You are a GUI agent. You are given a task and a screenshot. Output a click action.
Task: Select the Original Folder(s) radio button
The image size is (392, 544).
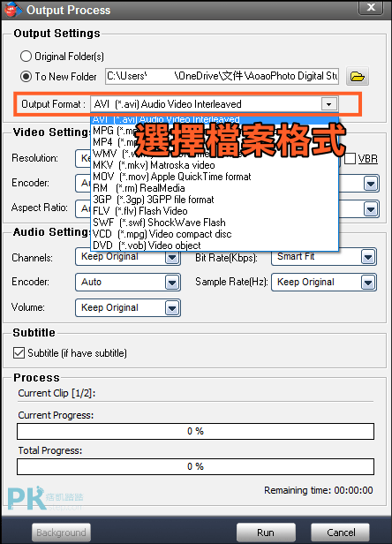click(26, 57)
